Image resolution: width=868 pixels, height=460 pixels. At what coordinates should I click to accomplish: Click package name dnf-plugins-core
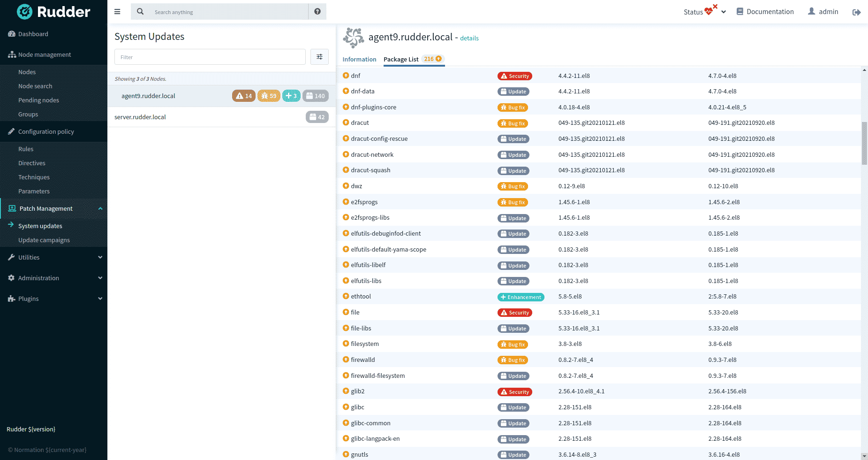(x=373, y=107)
